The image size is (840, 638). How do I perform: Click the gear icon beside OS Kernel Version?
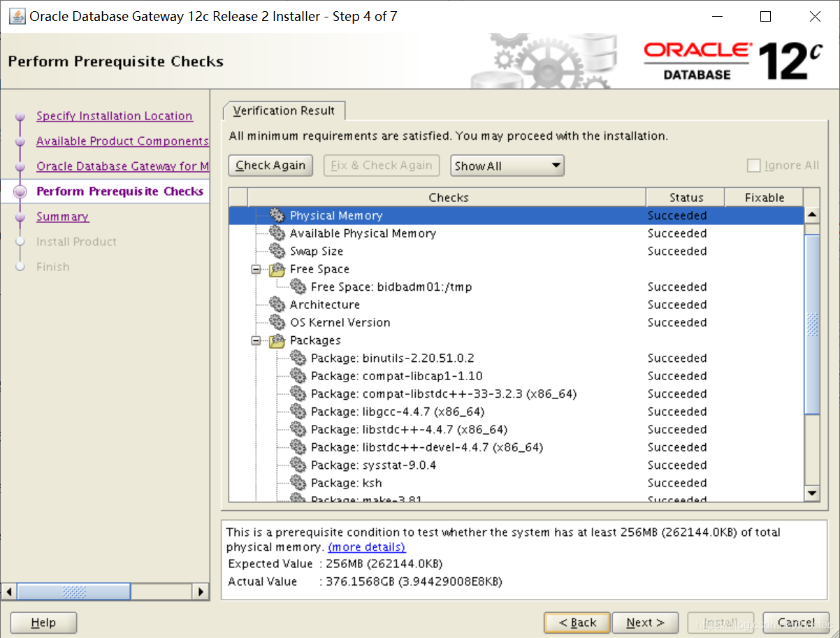tap(277, 323)
